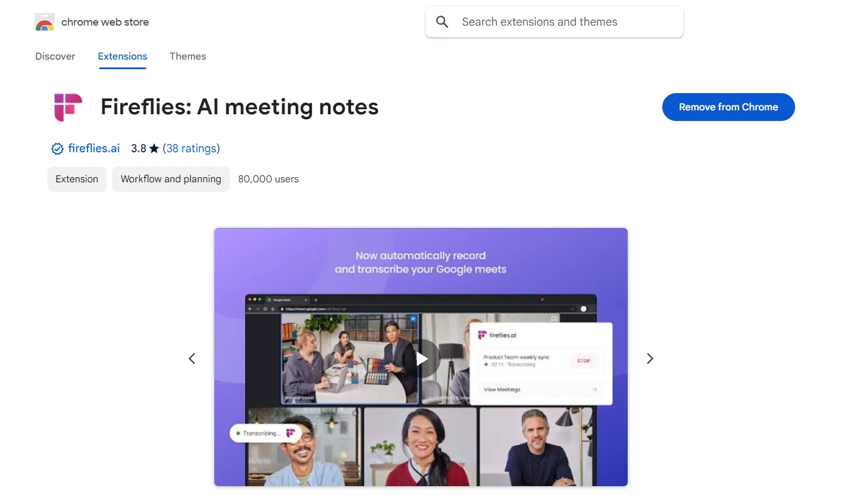Image resolution: width=857 pixels, height=504 pixels.
Task: Click the Fireflies: AI meeting notes heading
Action: click(240, 107)
